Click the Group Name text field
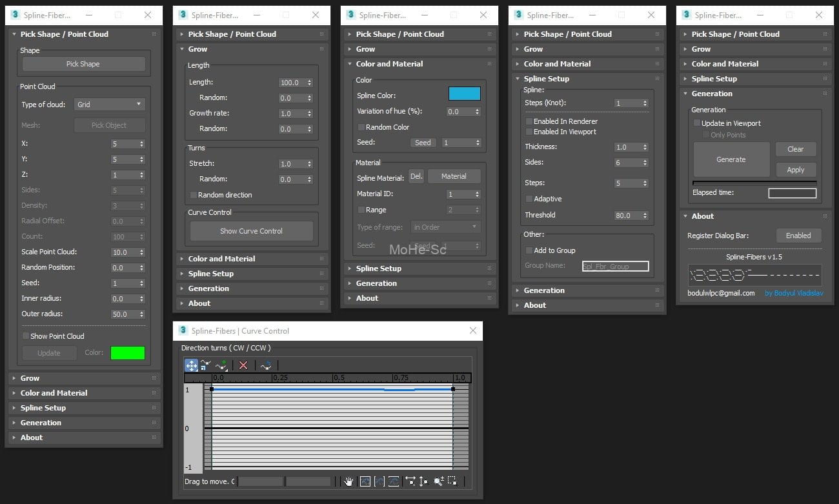 pos(615,266)
